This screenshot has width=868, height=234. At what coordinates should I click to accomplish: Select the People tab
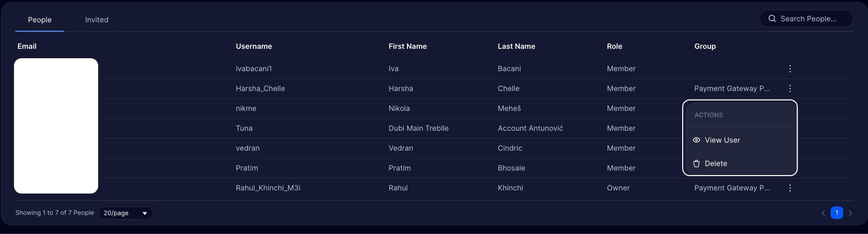(39, 20)
